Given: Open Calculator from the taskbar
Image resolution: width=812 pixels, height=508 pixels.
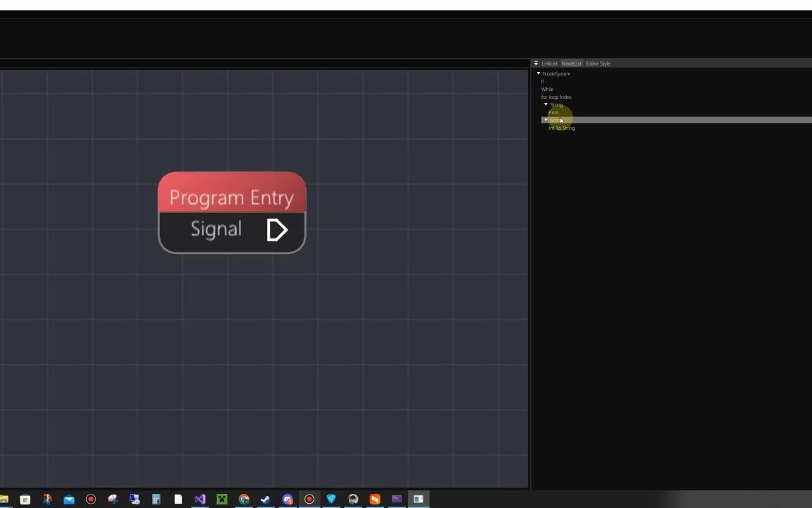Looking at the screenshot, I should (x=156, y=500).
